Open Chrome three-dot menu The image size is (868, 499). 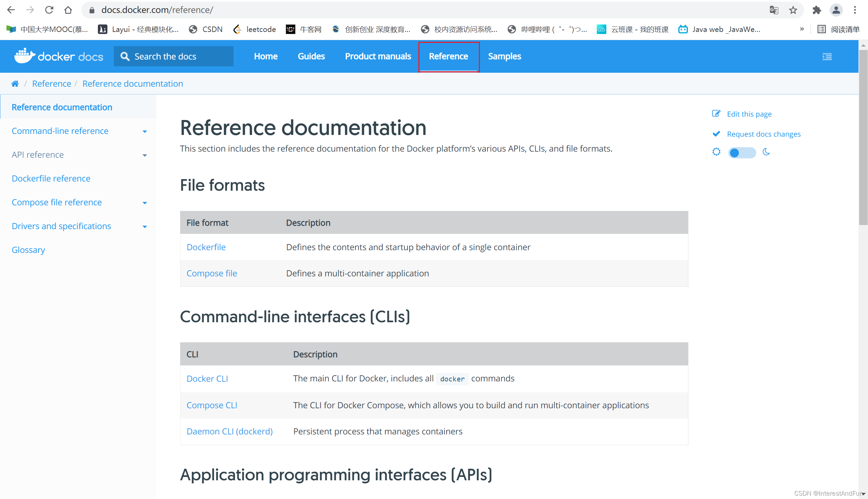(x=855, y=10)
